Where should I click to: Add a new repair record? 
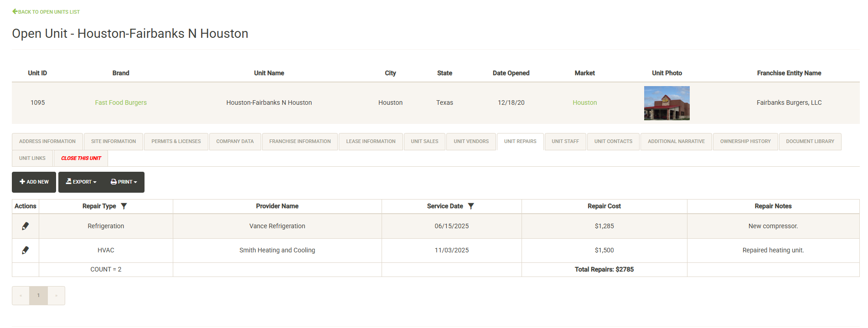(x=34, y=182)
